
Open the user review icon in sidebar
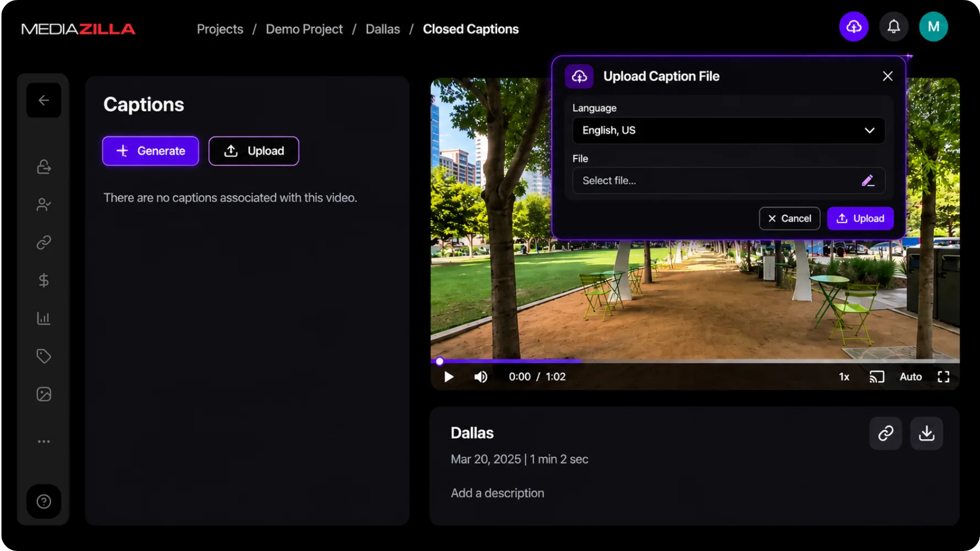pos(44,204)
